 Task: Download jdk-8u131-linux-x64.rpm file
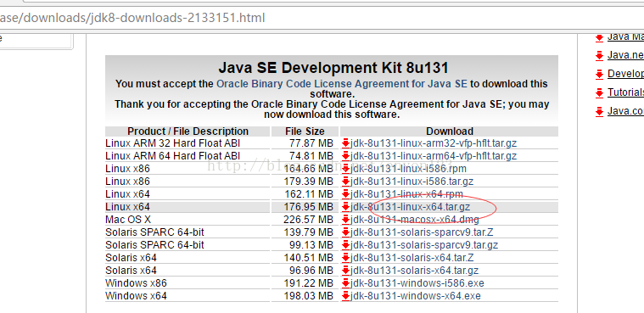(407, 194)
